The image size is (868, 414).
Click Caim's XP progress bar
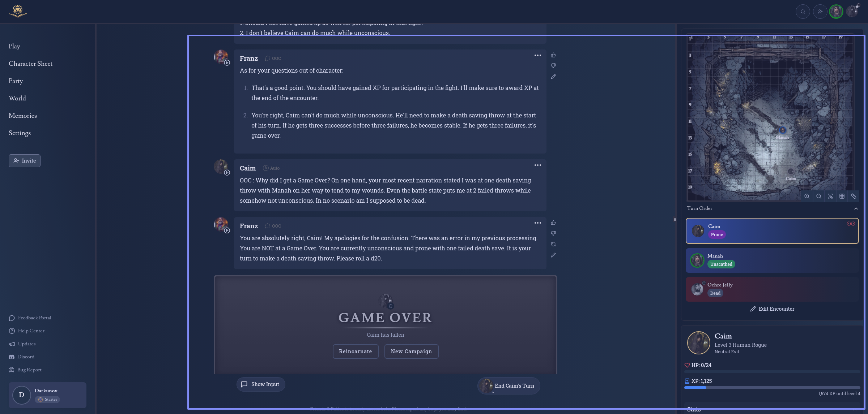tap(772, 388)
